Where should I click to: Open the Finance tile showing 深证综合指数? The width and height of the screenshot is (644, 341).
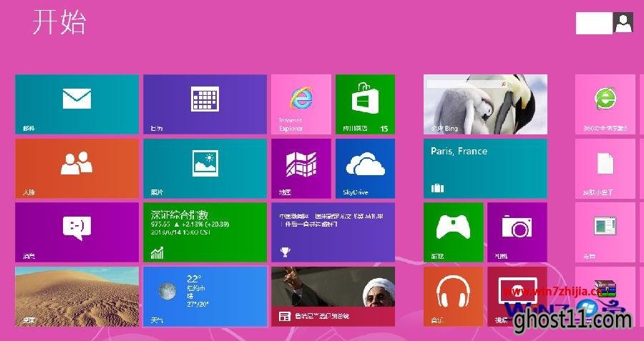click(205, 232)
